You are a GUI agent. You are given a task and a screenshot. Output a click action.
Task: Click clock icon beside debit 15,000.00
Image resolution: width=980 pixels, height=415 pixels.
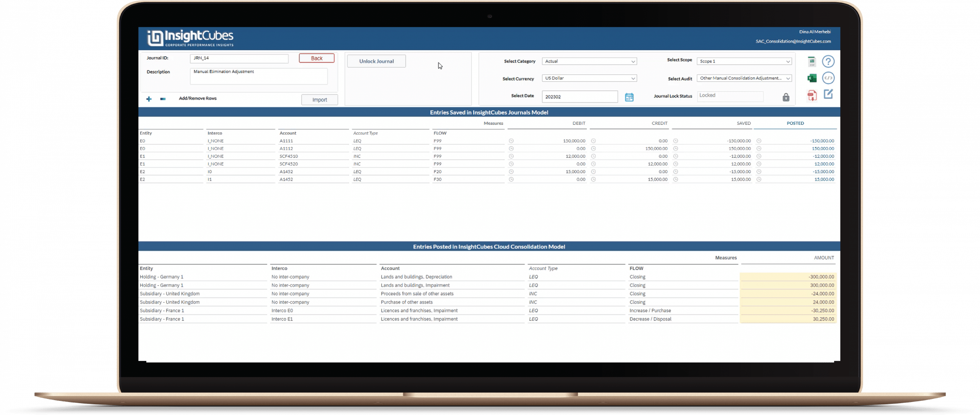511,172
